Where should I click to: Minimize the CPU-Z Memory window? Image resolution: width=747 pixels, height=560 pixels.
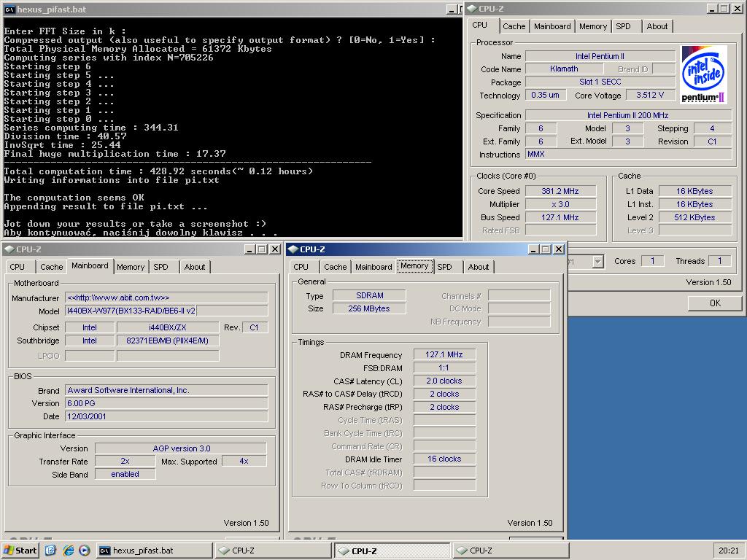coord(533,249)
